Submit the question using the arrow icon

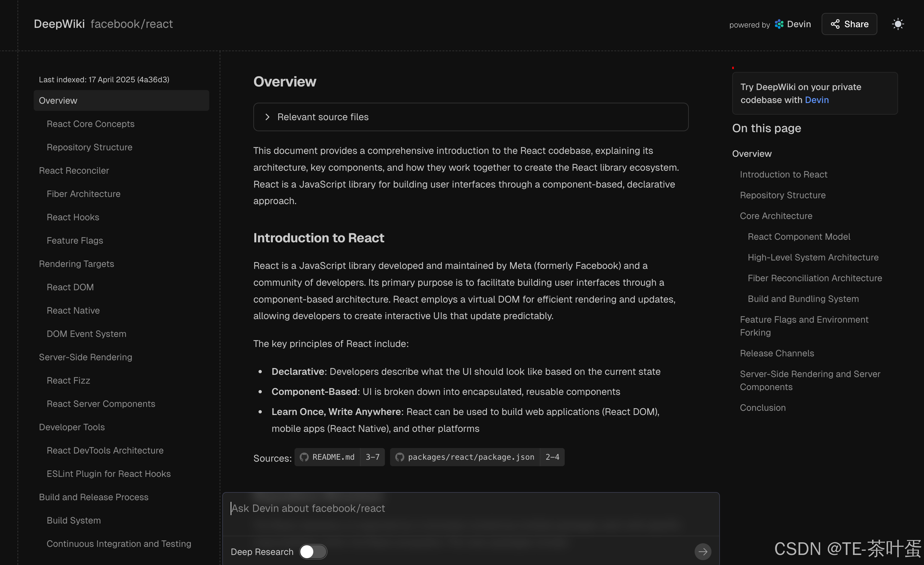point(703,551)
